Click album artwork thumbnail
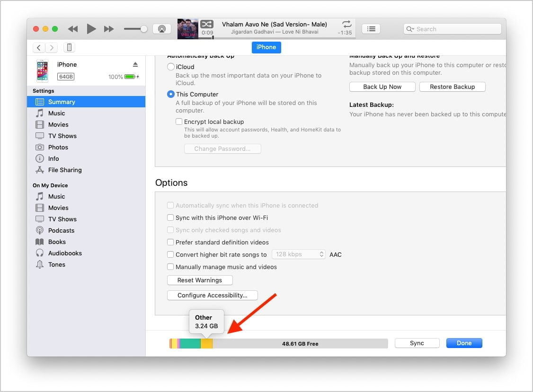533x392 pixels. (187, 29)
